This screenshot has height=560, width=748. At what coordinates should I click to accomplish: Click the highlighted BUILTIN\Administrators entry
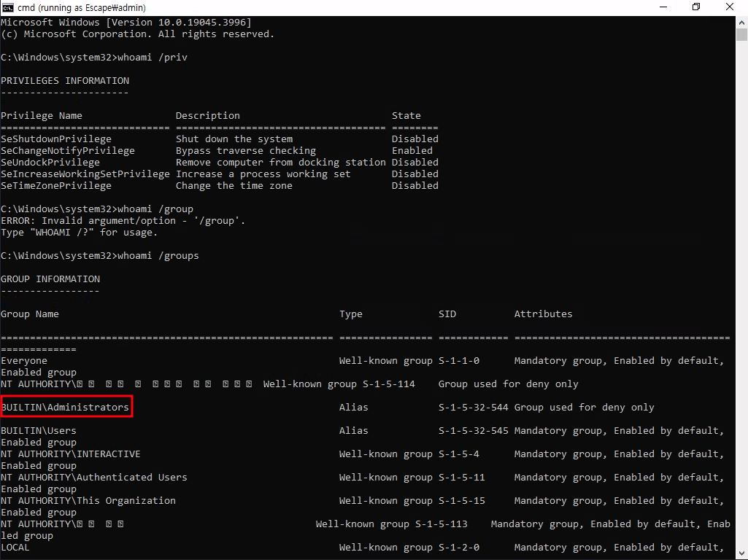click(x=66, y=407)
